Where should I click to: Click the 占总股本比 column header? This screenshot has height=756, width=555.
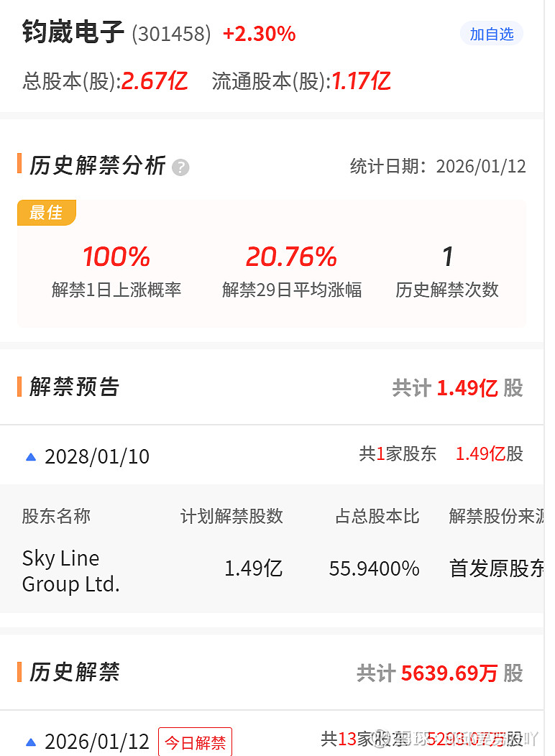[377, 516]
